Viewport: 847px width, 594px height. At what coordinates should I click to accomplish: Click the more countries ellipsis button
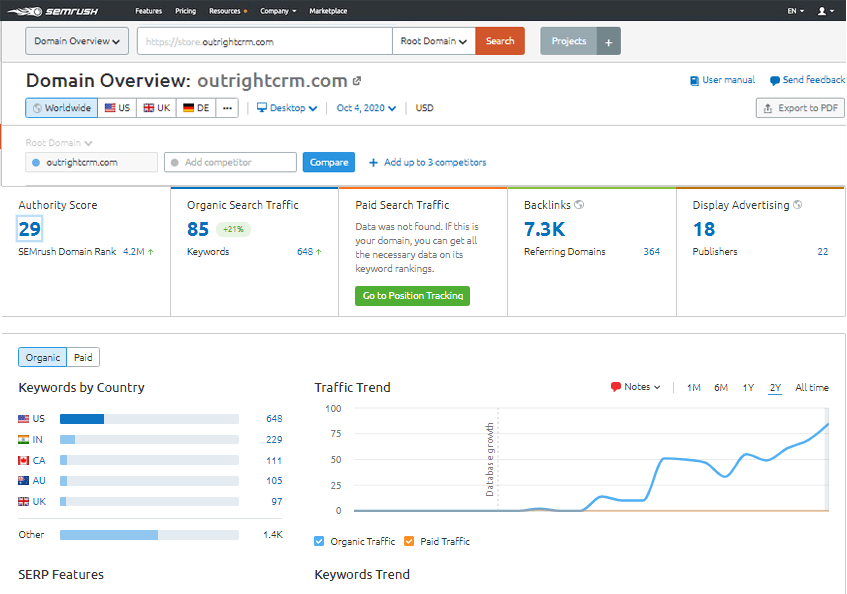[x=227, y=108]
